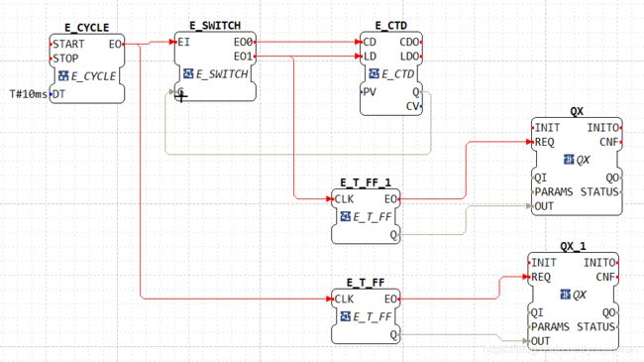Select the QX block title
This screenshot has width=644, height=362.
[577, 111]
